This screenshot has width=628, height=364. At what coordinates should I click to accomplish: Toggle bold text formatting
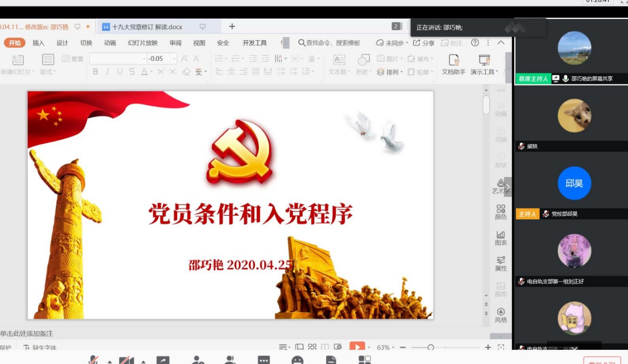pos(95,72)
